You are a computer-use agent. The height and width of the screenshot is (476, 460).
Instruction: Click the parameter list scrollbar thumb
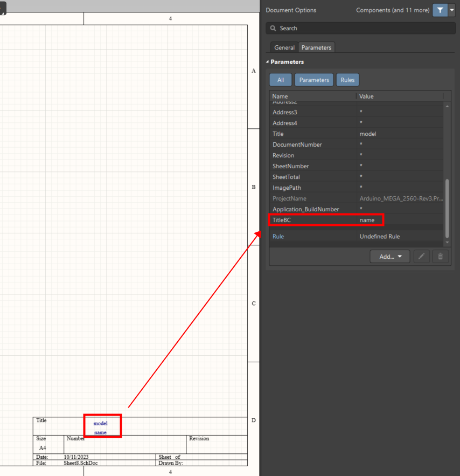(447, 208)
